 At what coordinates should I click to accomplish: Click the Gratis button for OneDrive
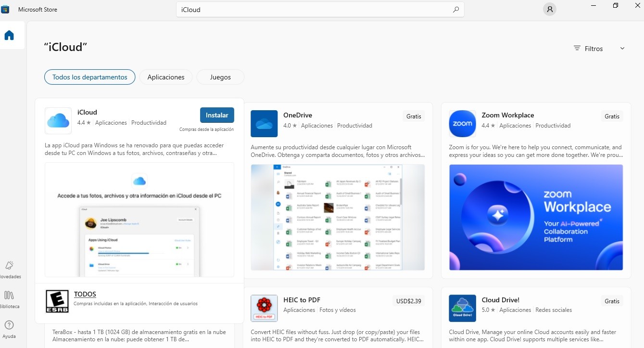(414, 116)
